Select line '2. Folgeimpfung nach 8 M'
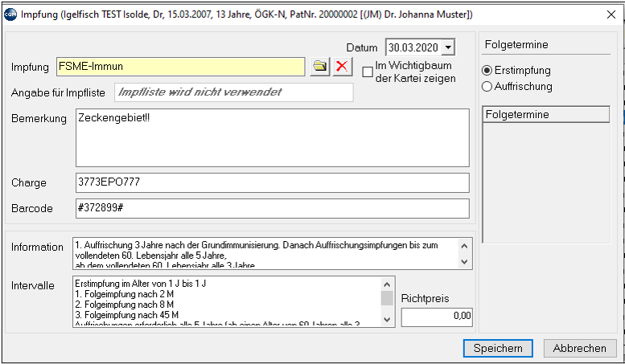Image resolution: width=625 pixels, height=364 pixels. (x=125, y=305)
